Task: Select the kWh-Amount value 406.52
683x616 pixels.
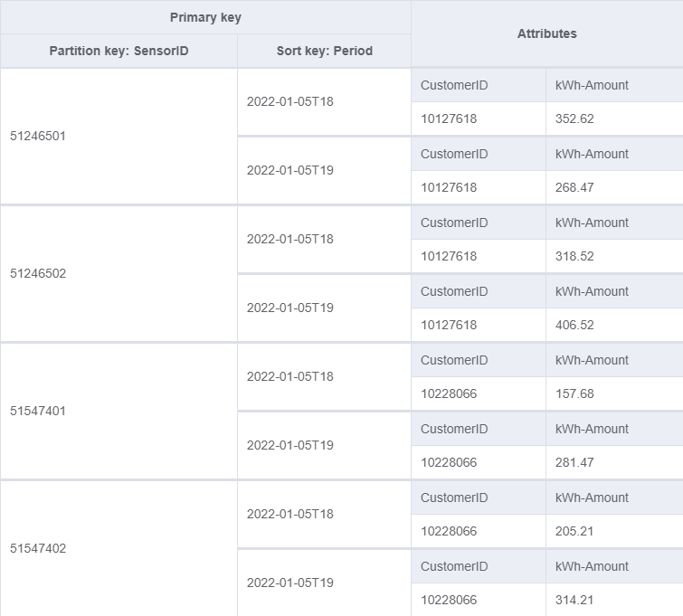Action: [574, 325]
